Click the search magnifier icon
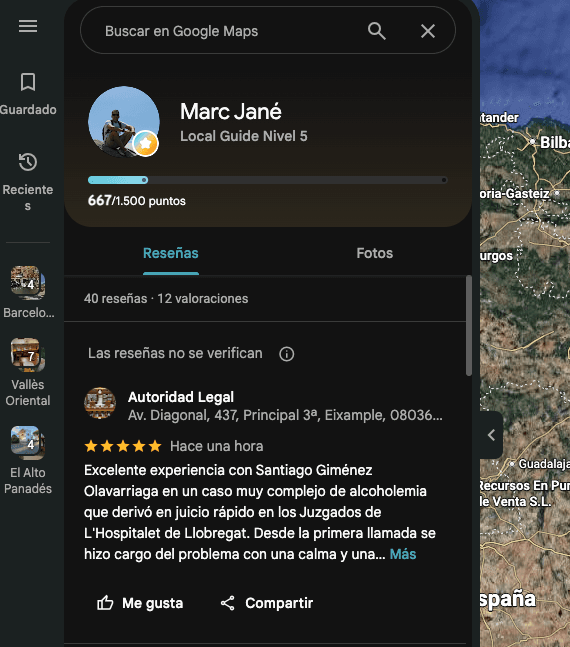The height and width of the screenshot is (647, 570). [376, 31]
